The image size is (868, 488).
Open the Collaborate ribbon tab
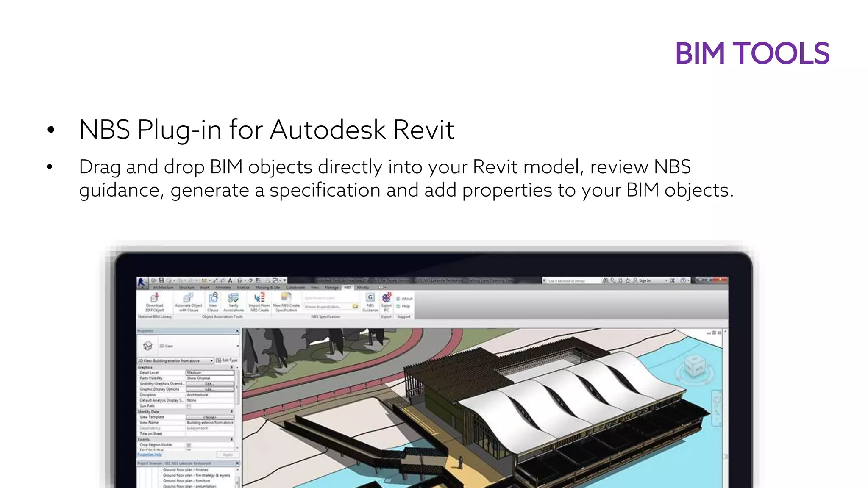[295, 288]
